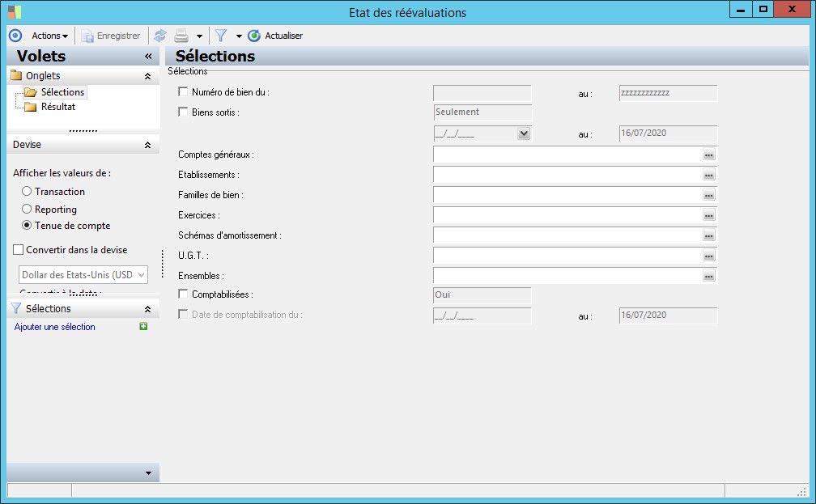Image resolution: width=816 pixels, height=504 pixels.
Task: Click the filter funnel toolbar icon
Action: click(221, 36)
